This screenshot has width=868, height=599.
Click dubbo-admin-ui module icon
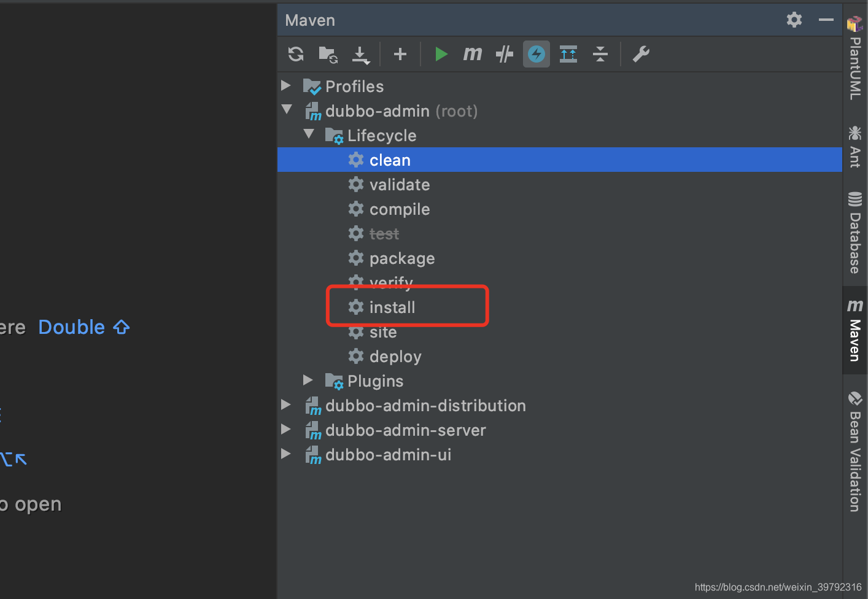313,455
